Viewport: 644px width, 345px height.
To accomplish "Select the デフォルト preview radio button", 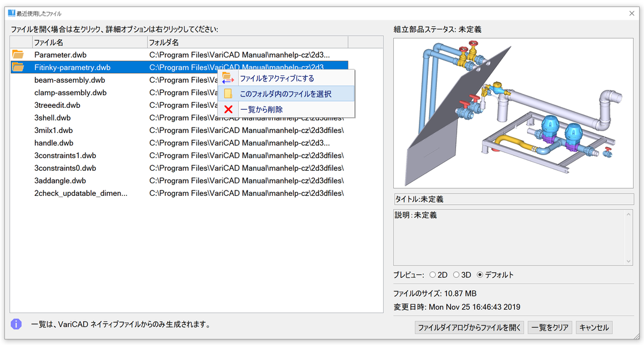I will pos(480,275).
